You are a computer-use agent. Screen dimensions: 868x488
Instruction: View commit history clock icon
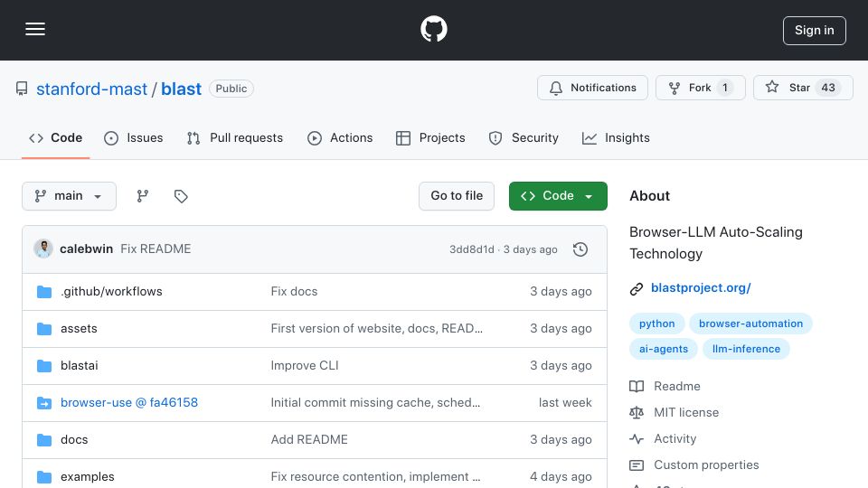(x=580, y=249)
